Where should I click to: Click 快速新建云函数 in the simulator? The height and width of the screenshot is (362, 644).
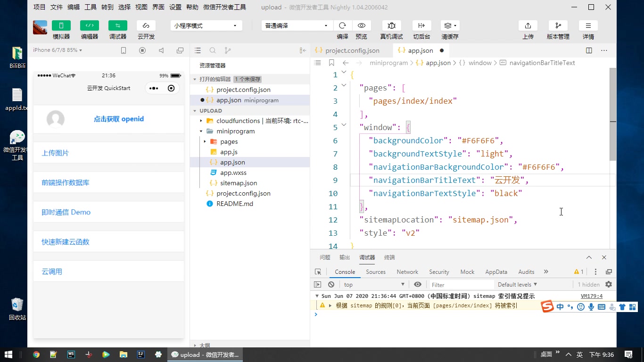point(66,242)
